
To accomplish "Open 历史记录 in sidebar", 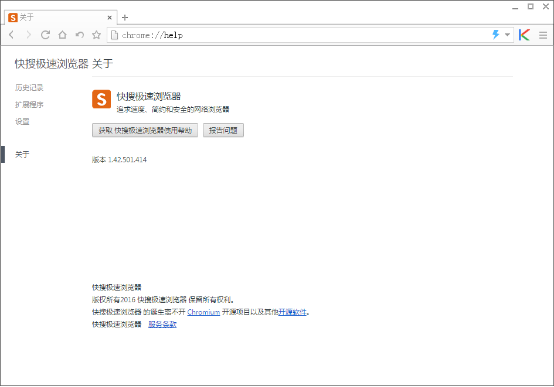I will point(29,87).
